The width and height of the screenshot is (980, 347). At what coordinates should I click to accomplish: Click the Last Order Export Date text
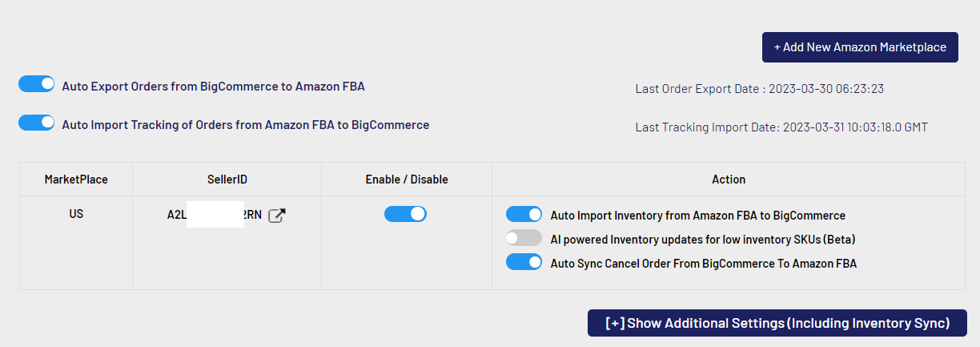(759, 89)
